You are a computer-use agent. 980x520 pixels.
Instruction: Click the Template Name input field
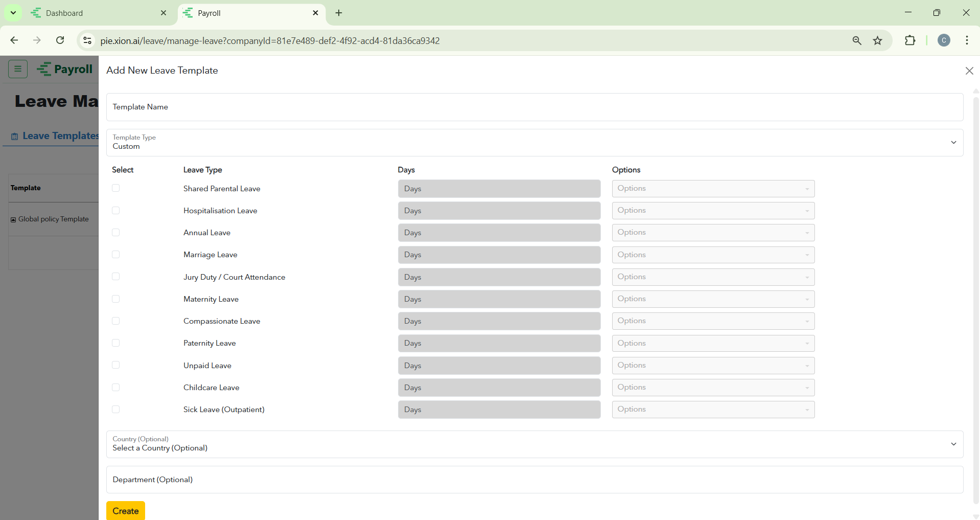tap(534, 107)
